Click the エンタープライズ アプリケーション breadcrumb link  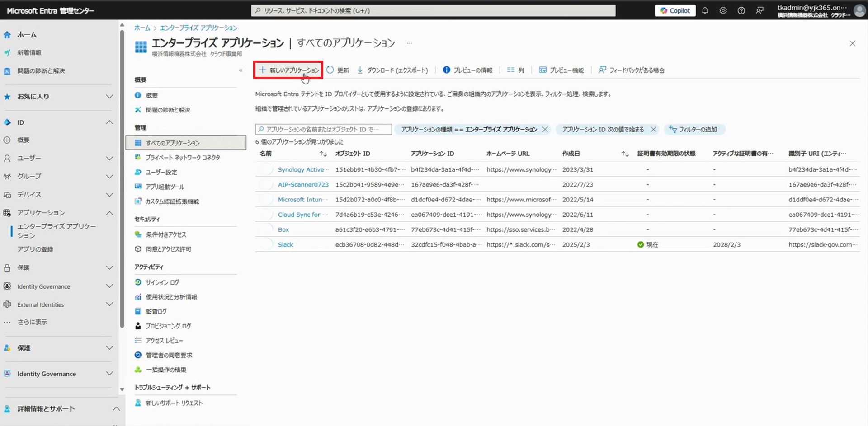[x=198, y=28]
